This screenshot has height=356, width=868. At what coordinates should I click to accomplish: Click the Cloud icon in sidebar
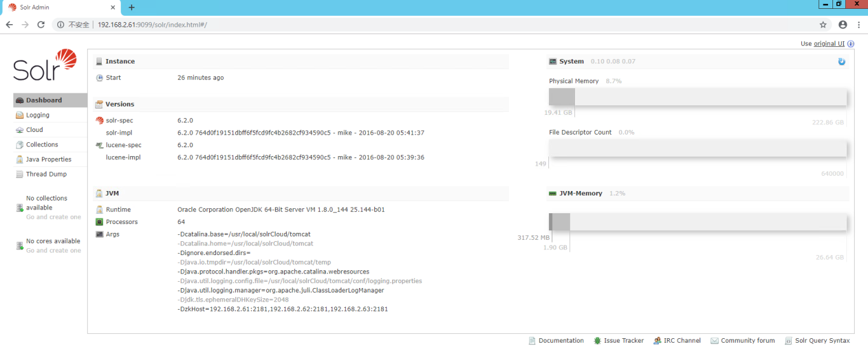pos(20,130)
